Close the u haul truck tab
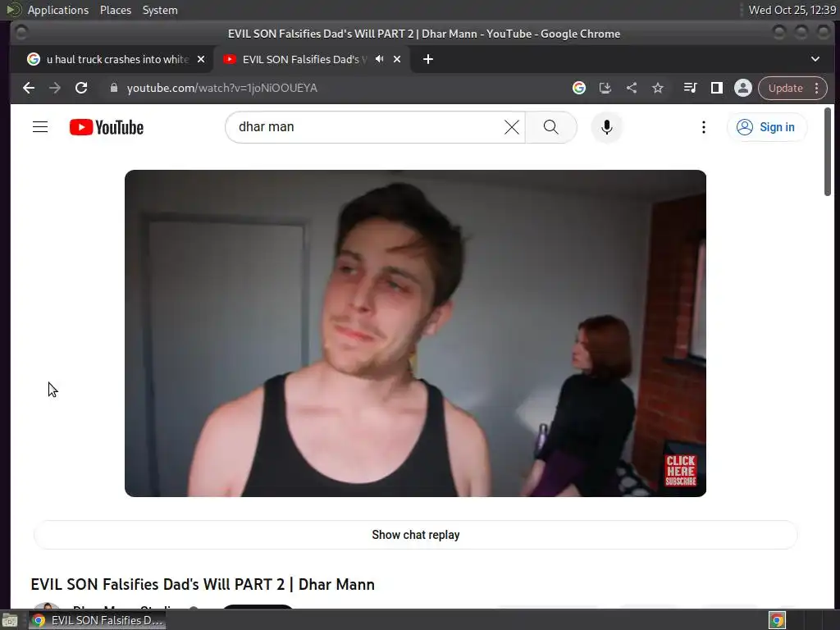This screenshot has width=840, height=630. click(201, 59)
